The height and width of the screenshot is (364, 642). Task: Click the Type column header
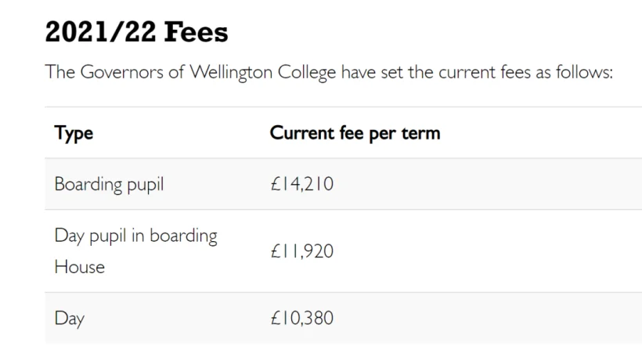coord(74,134)
